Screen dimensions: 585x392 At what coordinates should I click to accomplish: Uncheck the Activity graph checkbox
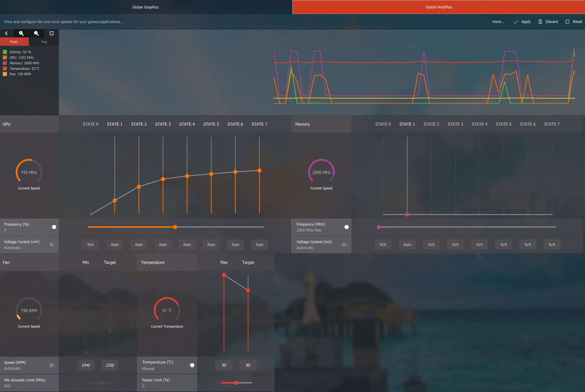point(5,52)
